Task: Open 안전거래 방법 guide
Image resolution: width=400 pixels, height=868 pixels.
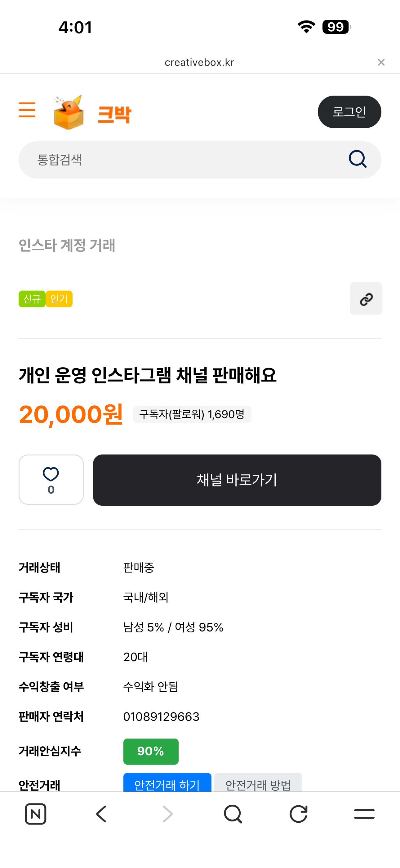Action: tap(258, 784)
